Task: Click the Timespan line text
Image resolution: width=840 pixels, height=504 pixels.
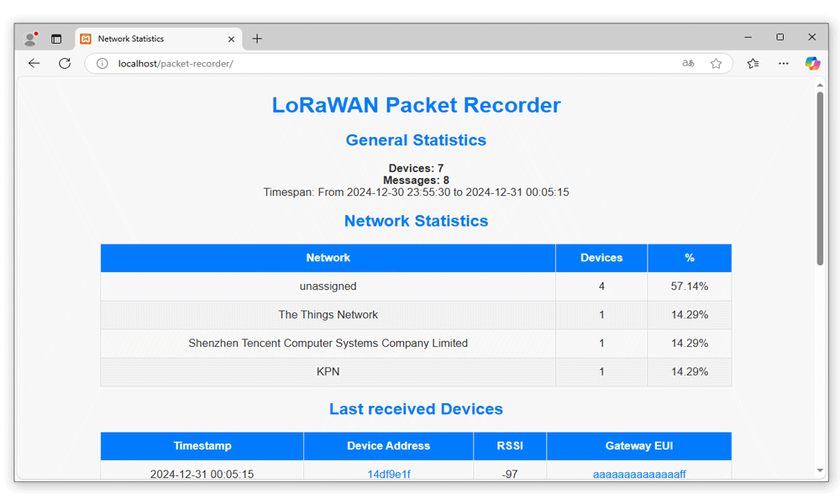Action: tap(417, 192)
